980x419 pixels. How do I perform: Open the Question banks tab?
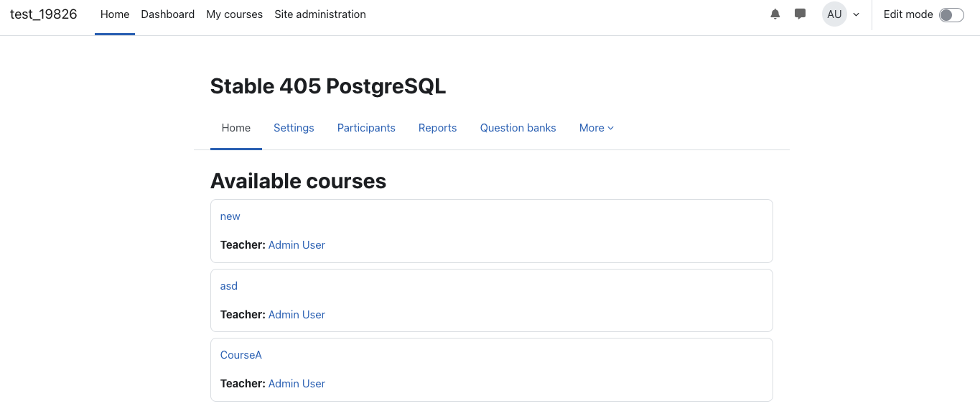point(518,128)
